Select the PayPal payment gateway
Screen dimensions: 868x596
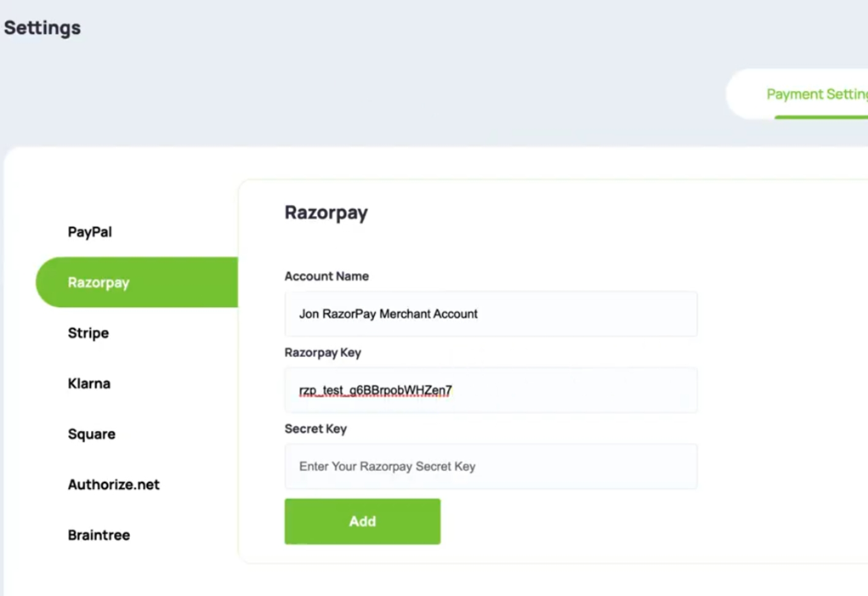click(x=88, y=231)
